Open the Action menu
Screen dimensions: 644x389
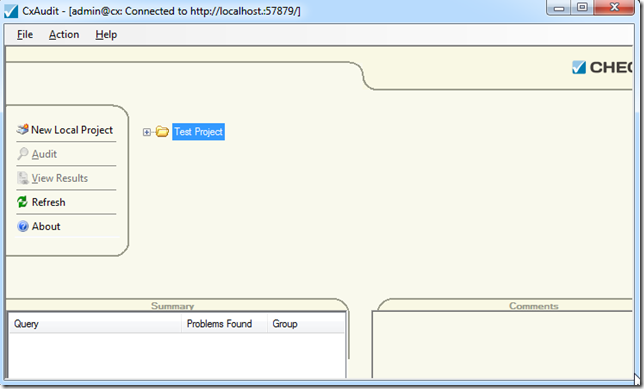[64, 35]
